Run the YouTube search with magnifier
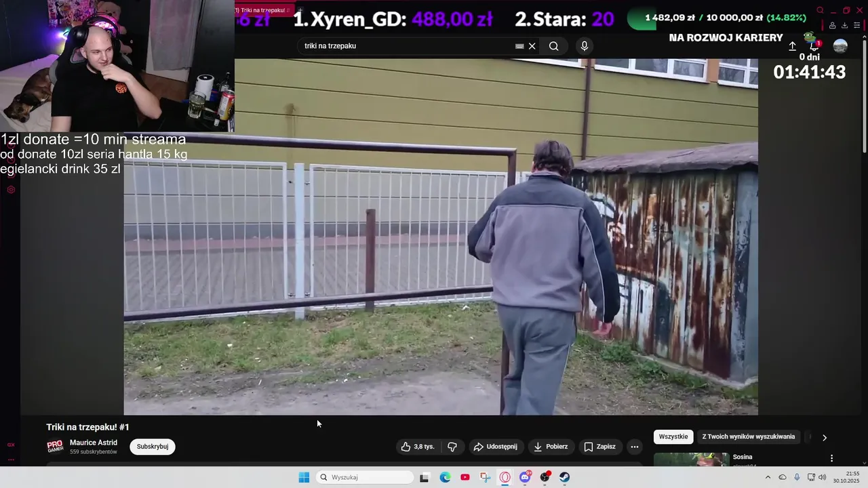Viewport: 868px width, 488px height. click(x=554, y=46)
